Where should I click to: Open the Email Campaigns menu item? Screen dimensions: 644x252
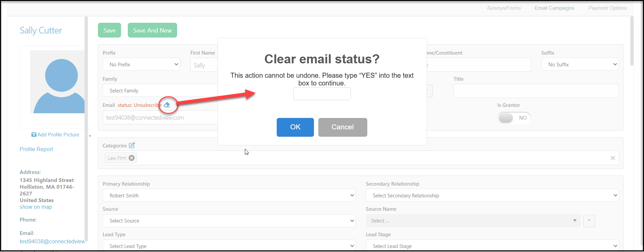click(554, 8)
